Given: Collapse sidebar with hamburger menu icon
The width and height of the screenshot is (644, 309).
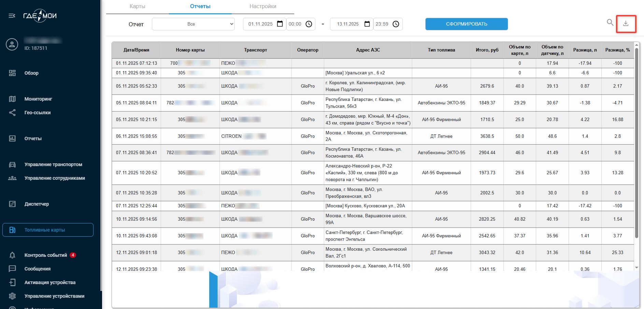Looking at the screenshot, I should pos(12,16).
